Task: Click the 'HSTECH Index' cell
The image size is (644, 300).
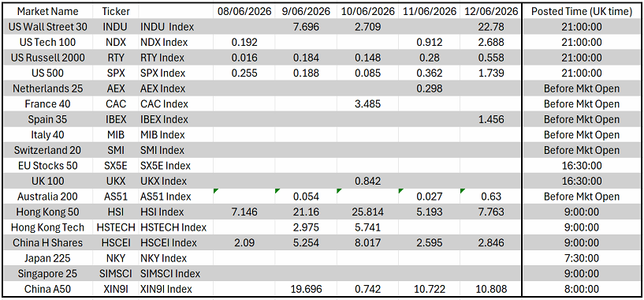Action: pos(177,227)
